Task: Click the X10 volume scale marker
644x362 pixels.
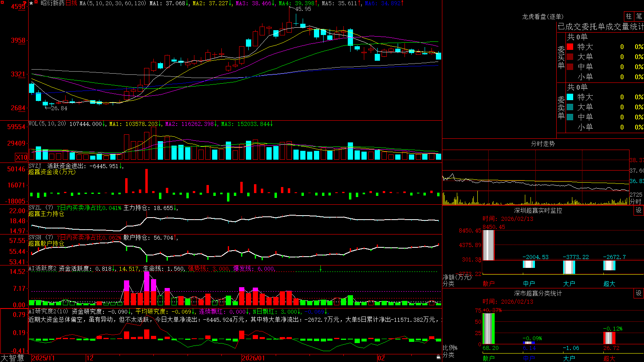Action: [x=22, y=157]
